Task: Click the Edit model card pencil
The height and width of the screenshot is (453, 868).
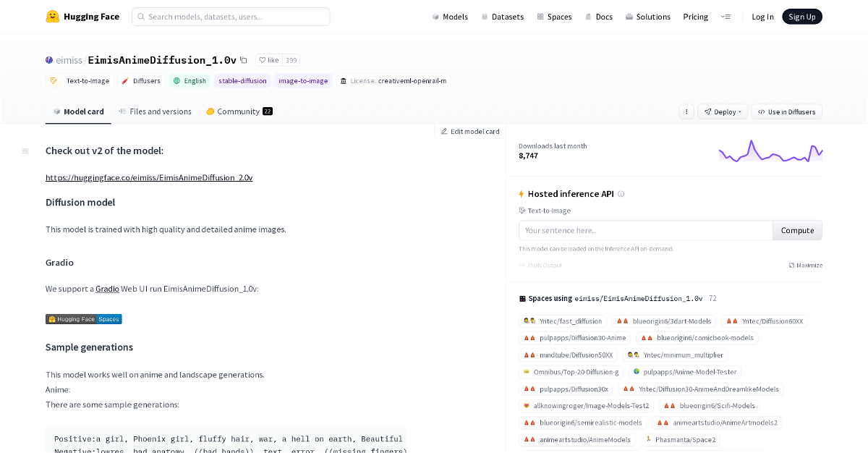Action: point(444,132)
